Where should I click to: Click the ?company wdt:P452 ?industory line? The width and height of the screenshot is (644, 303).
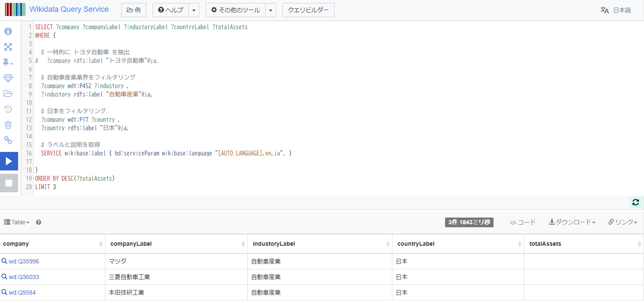pos(85,86)
